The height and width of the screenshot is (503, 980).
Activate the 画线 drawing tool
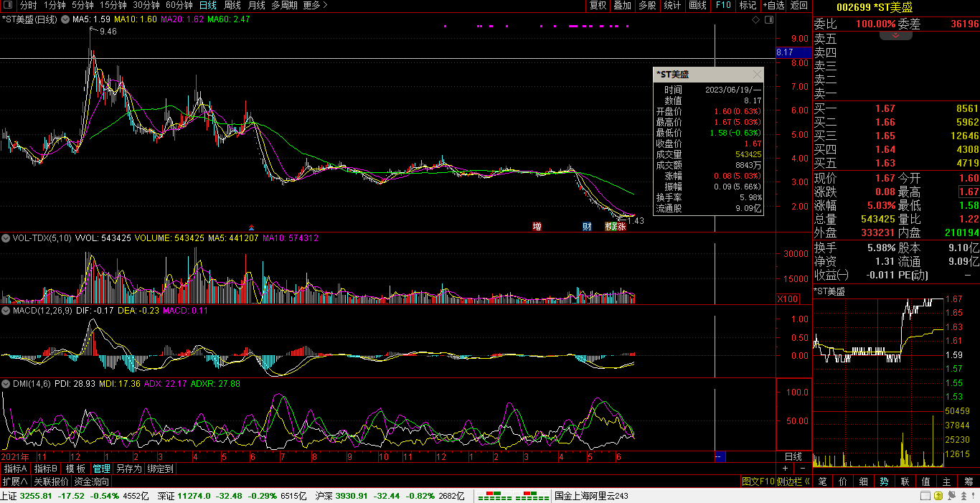tap(697, 5)
